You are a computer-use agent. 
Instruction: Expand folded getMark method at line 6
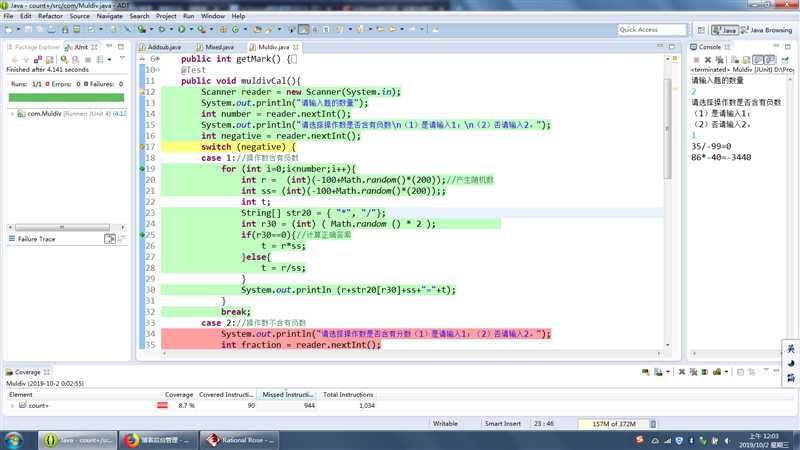(158, 59)
